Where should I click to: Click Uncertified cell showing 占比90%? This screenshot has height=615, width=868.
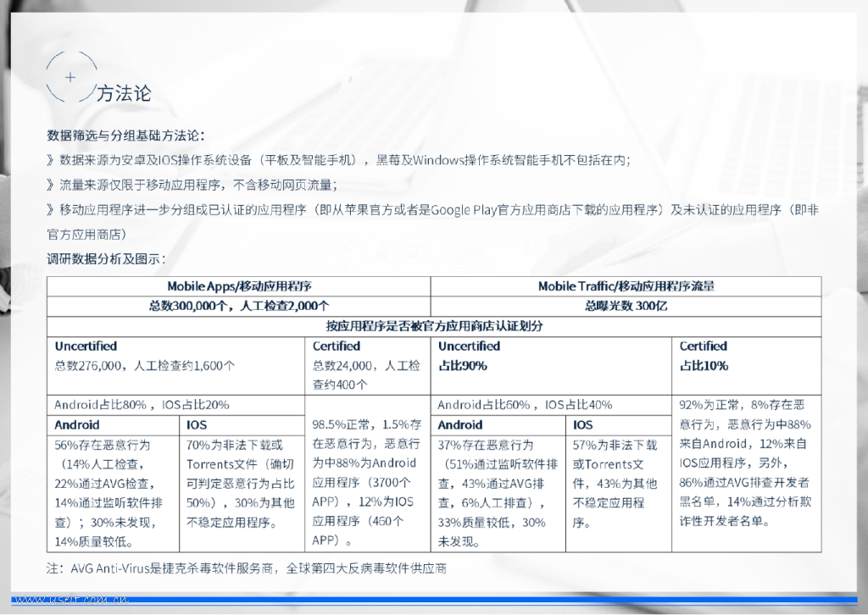point(551,366)
